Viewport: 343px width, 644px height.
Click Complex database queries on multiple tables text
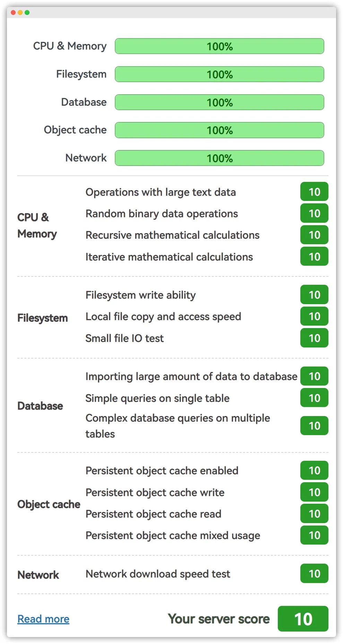coord(178,426)
